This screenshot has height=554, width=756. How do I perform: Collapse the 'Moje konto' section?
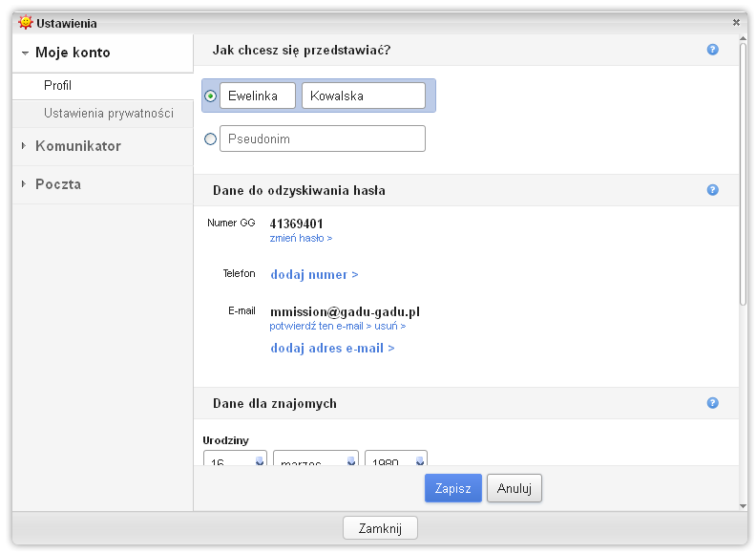25,53
